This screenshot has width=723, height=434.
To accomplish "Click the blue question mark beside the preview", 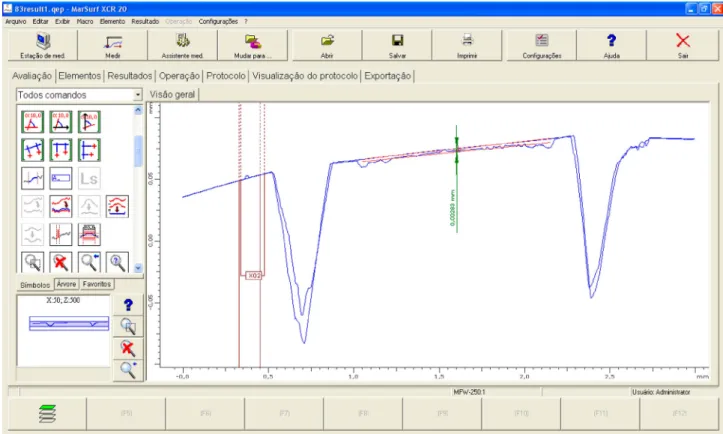I will coord(128,305).
